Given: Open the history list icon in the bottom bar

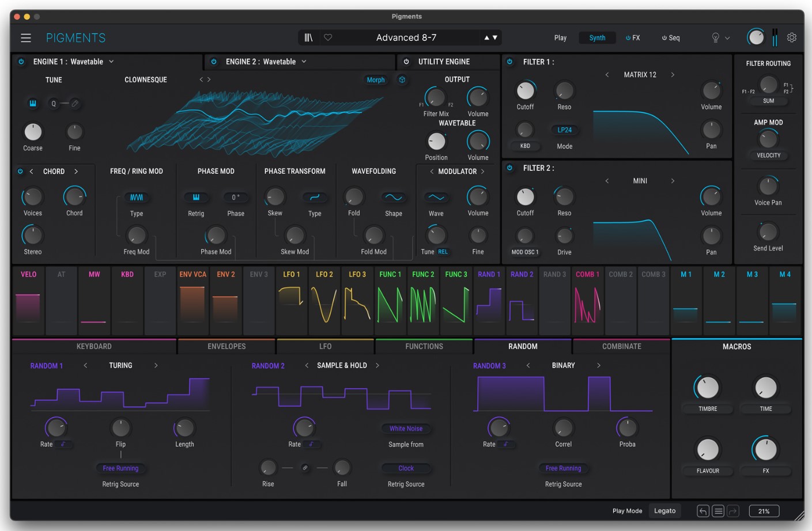Looking at the screenshot, I should 718,511.
